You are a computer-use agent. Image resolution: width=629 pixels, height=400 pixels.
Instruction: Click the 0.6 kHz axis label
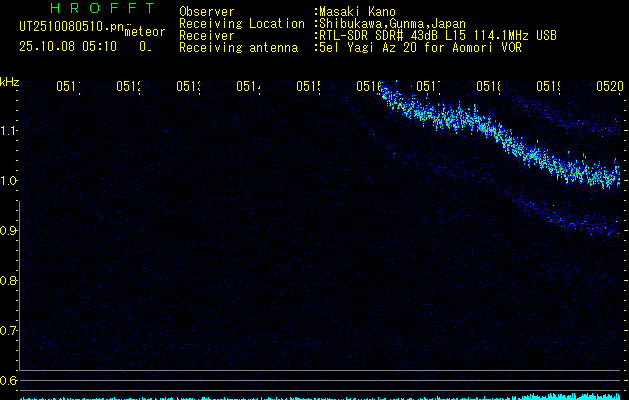(8, 380)
